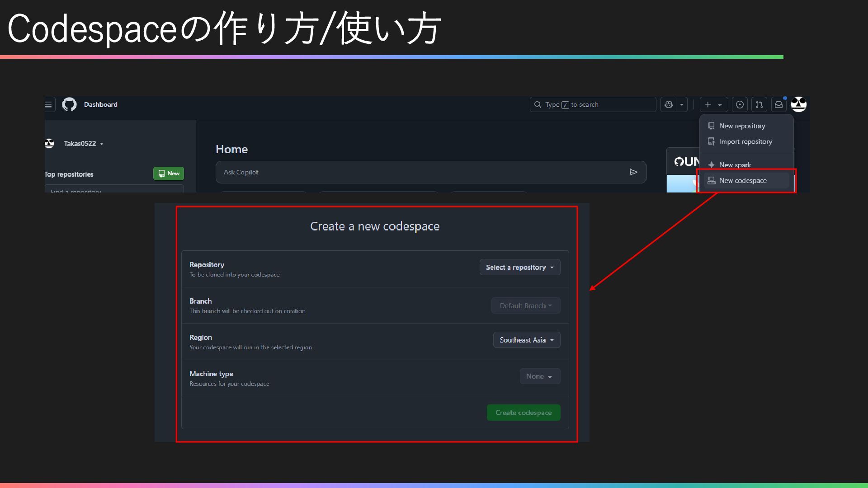Click the Create codespace button

[x=524, y=413]
